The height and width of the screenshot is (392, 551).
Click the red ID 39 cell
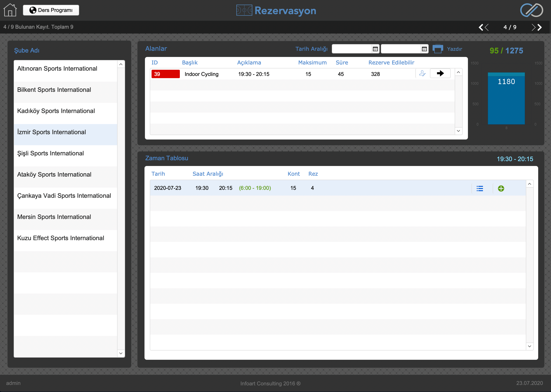[165, 74]
